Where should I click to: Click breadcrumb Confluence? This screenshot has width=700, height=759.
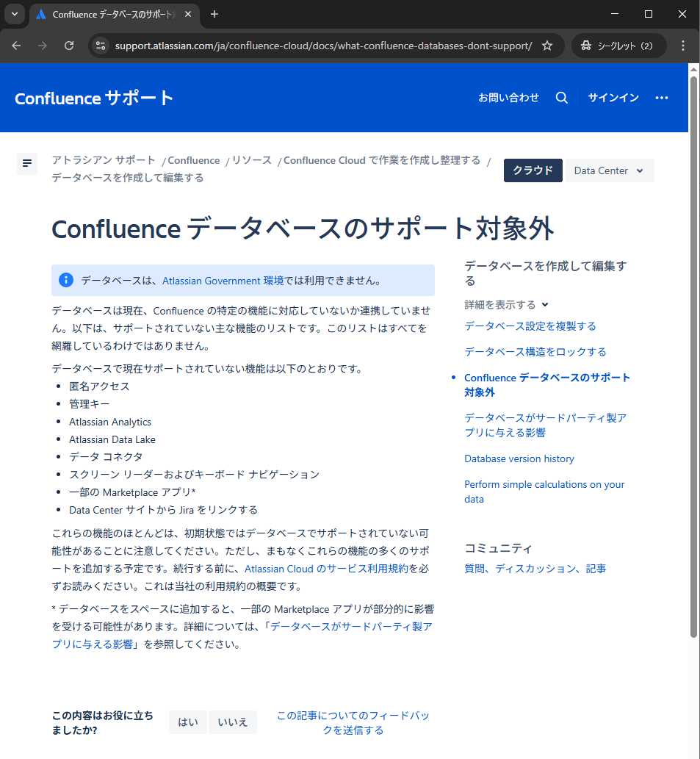[193, 160]
